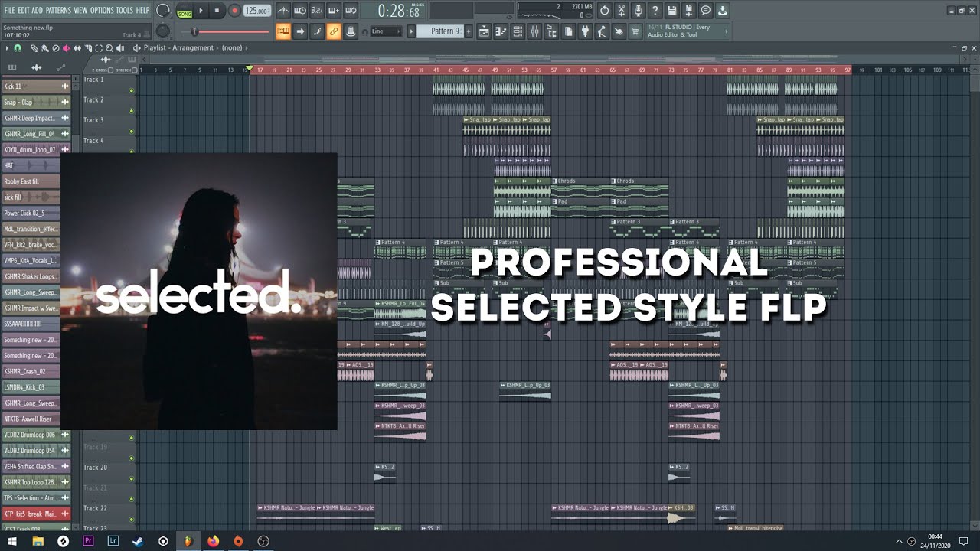Click the red Record button

tap(234, 11)
